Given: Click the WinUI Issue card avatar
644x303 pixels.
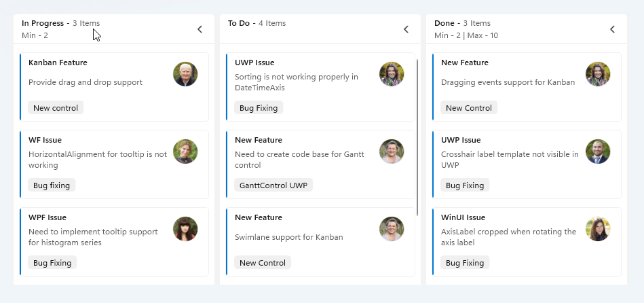Looking at the screenshot, I should click(598, 229).
